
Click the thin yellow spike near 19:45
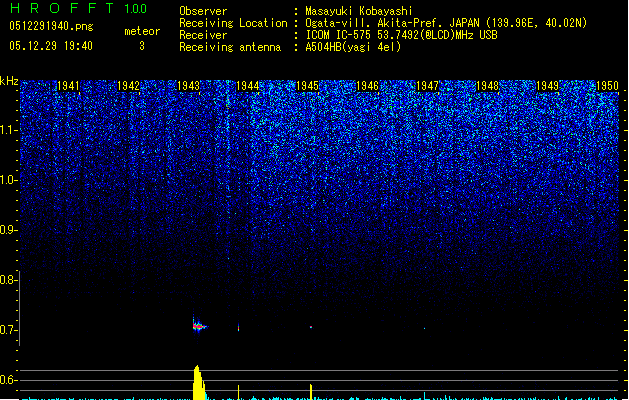(x=311, y=392)
